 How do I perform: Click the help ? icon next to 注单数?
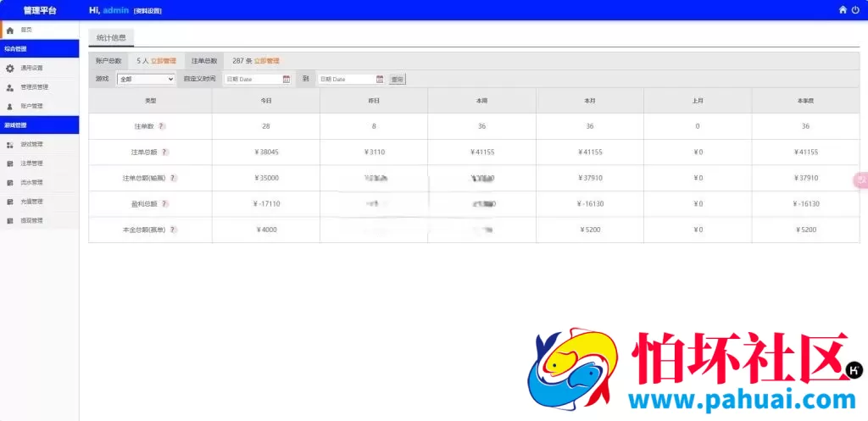click(161, 126)
